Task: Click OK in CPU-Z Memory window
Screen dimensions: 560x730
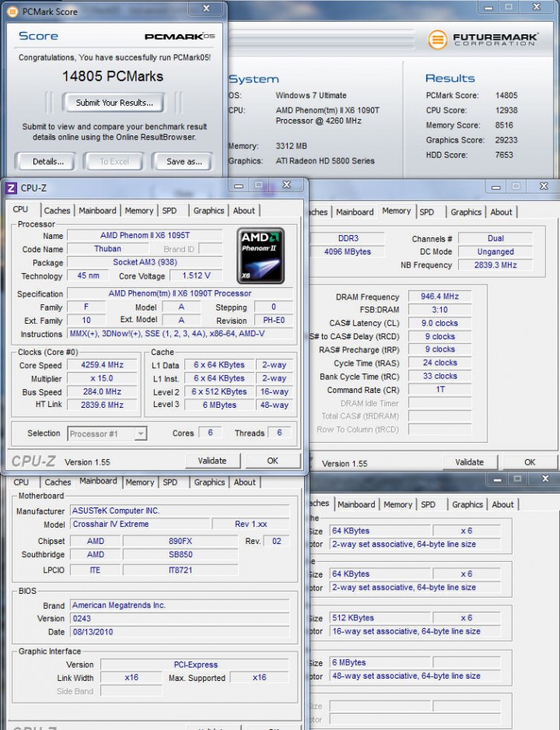Action: click(530, 462)
